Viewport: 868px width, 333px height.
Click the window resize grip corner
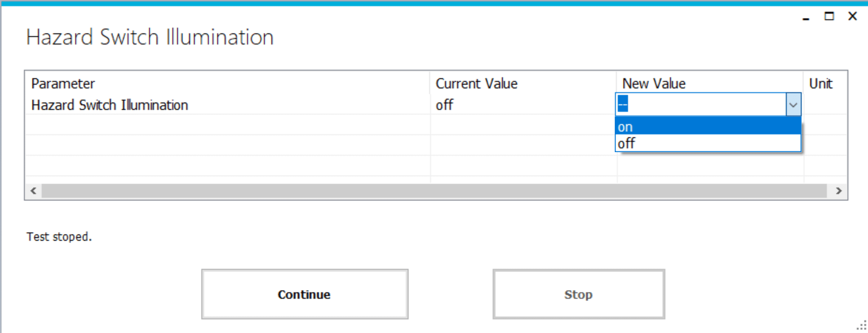click(x=862, y=326)
